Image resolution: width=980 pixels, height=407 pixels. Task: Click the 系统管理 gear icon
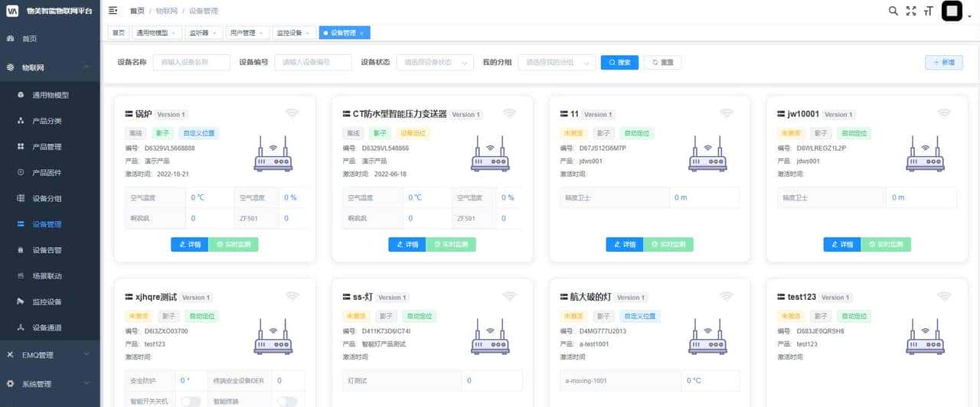pos(11,384)
